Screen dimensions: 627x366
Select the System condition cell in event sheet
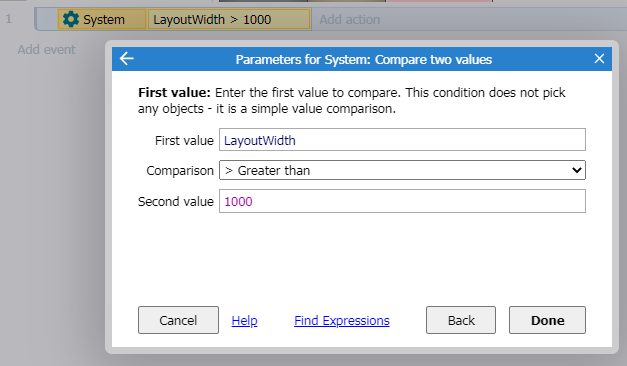102,19
